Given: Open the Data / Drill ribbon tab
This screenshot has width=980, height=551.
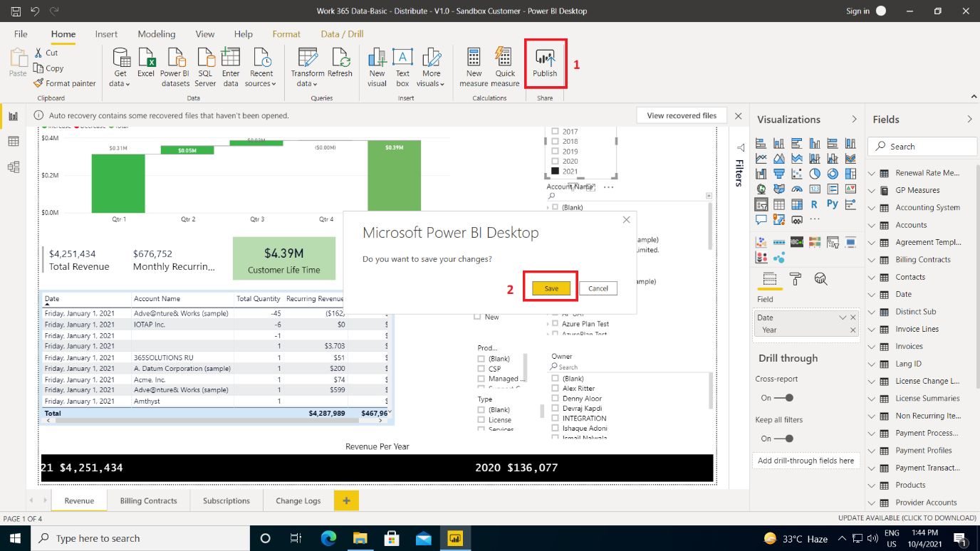Looking at the screenshot, I should point(342,34).
